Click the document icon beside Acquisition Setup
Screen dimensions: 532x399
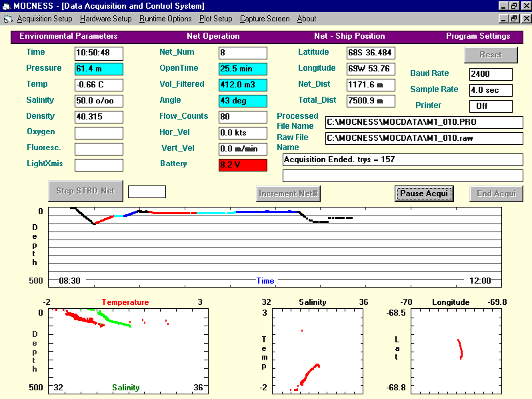pyautogui.click(x=8, y=19)
